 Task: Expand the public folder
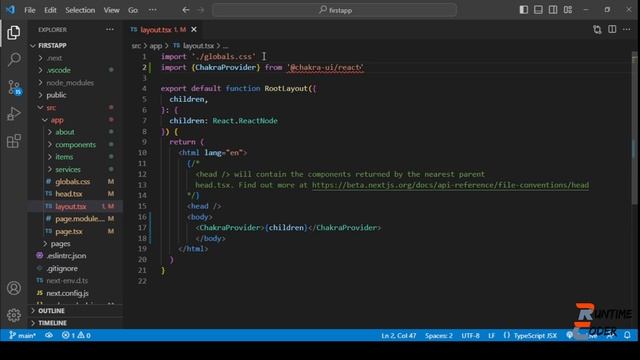tap(76, 95)
